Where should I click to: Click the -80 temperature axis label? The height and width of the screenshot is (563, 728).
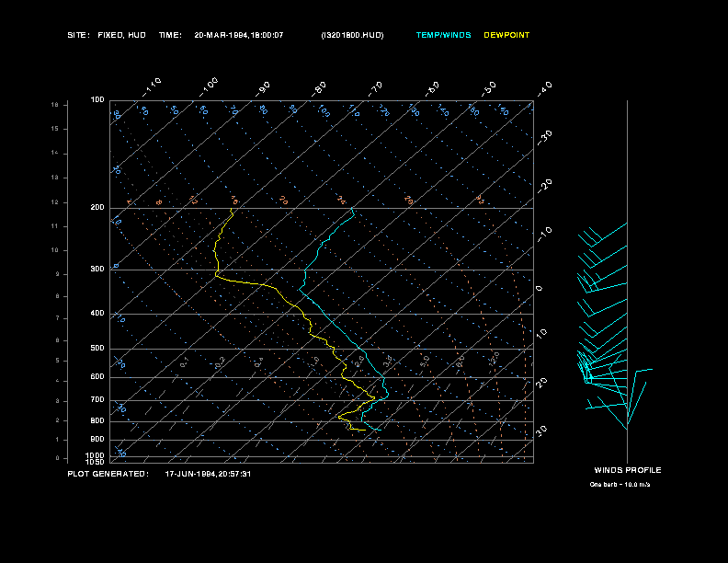[x=319, y=89]
